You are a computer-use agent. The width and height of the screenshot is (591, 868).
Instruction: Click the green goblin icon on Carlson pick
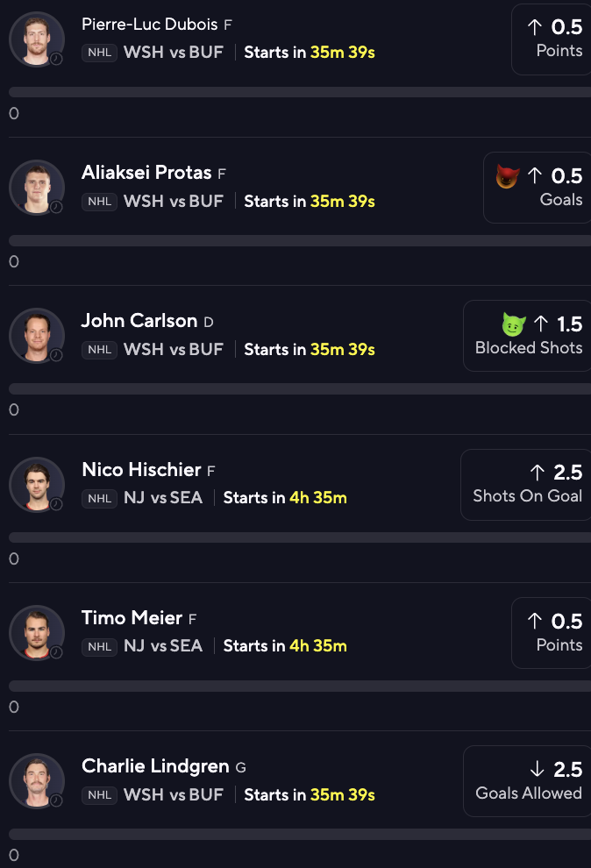[514, 324]
